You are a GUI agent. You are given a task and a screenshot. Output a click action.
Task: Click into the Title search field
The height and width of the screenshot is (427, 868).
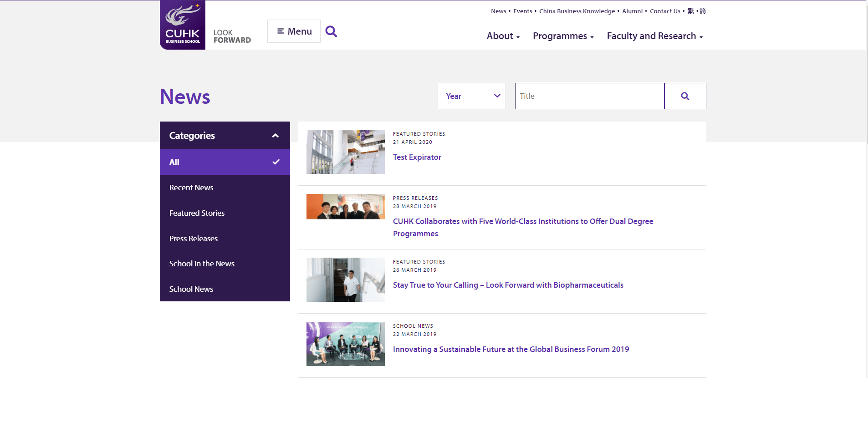tap(589, 96)
